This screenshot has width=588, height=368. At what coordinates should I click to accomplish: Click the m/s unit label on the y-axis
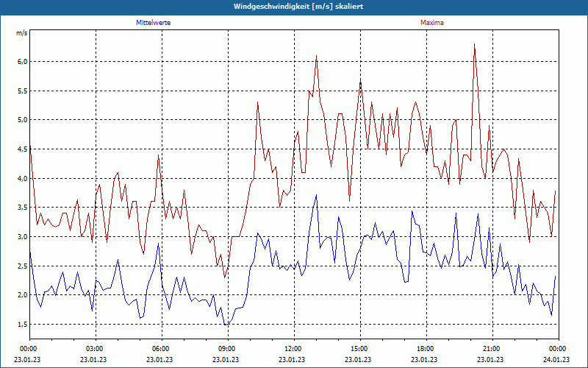point(22,33)
